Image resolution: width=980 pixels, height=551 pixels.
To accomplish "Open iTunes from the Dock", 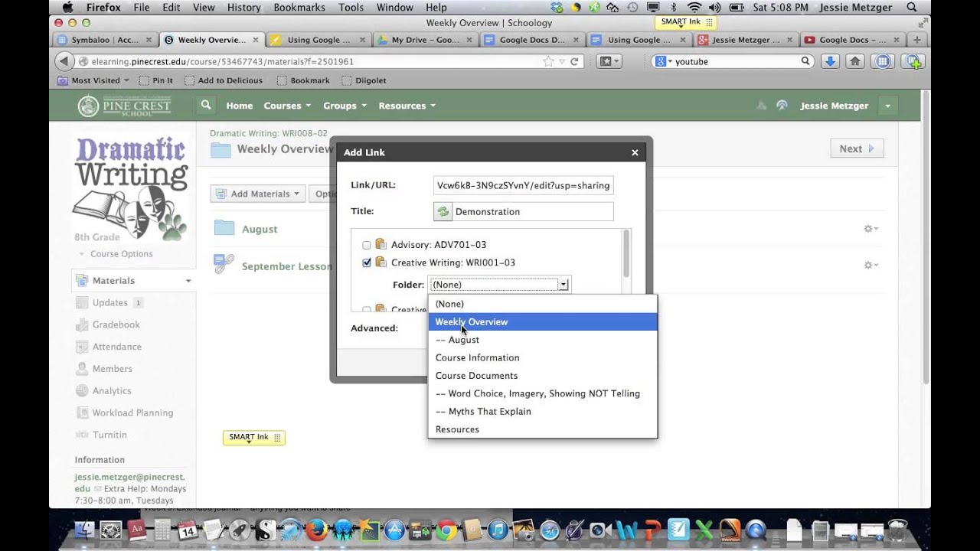I will (x=498, y=530).
